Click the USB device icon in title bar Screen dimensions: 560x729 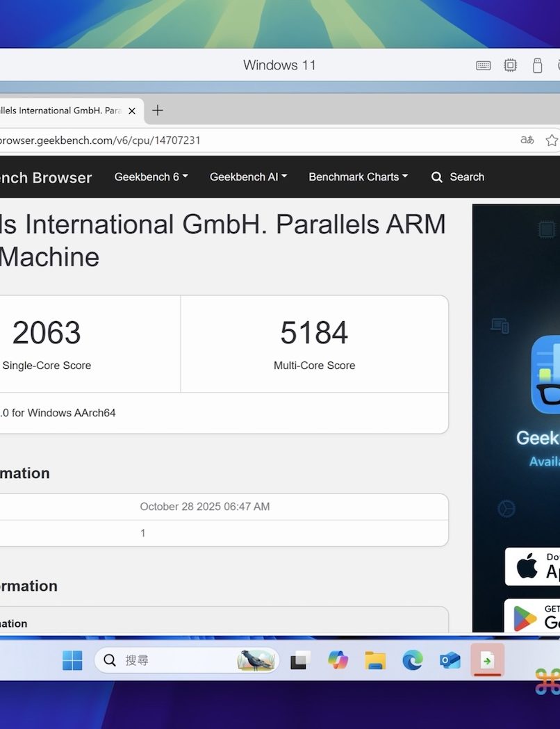(x=537, y=65)
